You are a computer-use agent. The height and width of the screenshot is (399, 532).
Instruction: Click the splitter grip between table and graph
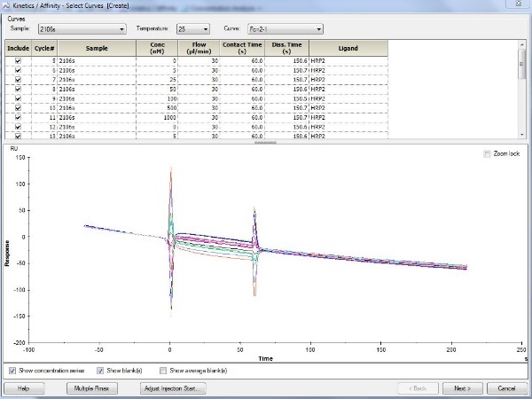click(266, 143)
